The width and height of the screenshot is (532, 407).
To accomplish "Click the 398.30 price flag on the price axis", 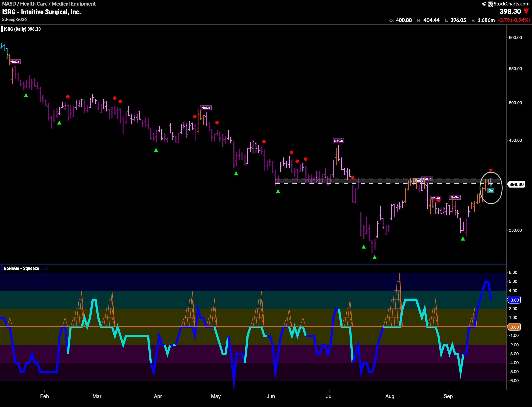I will pos(516,184).
